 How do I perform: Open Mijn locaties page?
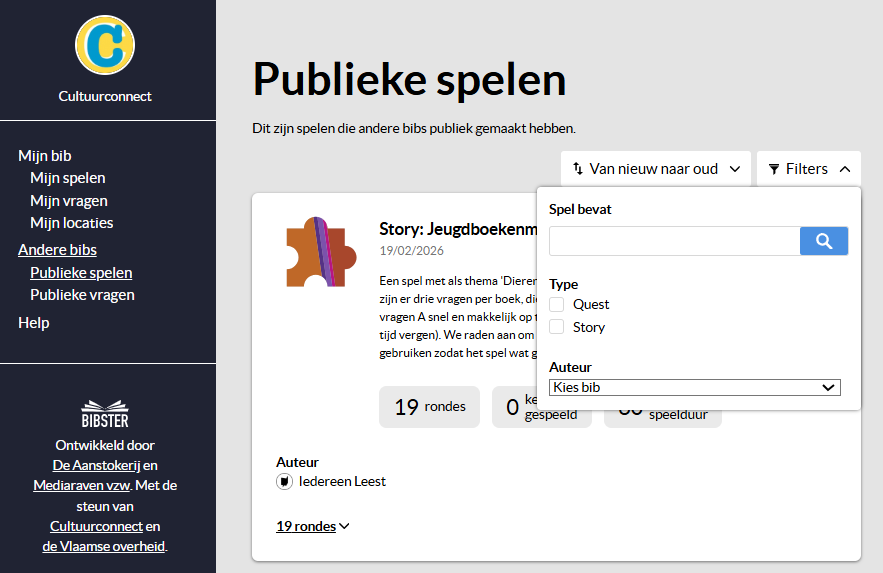[72, 223]
